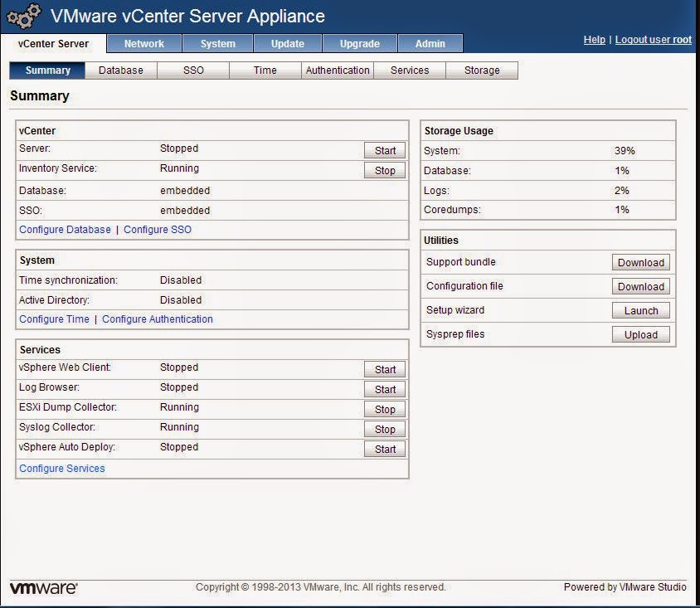700x608 pixels.
Task: Click the 'Disabled' value of Active Directory
Action: click(181, 300)
